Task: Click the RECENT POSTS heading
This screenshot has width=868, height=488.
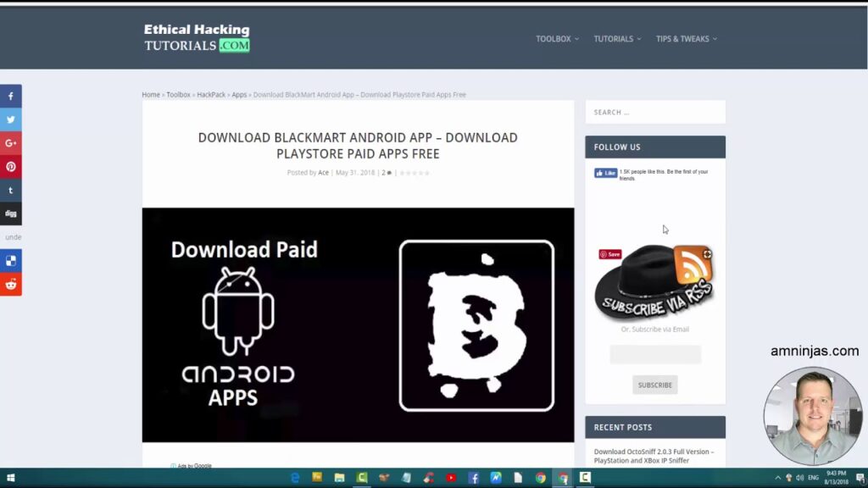Action: tap(623, 427)
